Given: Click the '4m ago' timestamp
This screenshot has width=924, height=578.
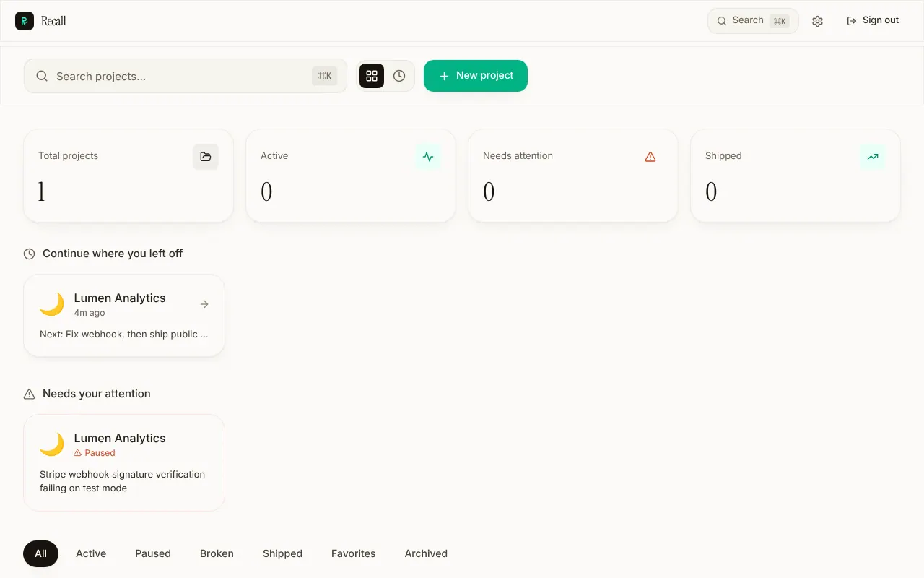Looking at the screenshot, I should point(90,313).
